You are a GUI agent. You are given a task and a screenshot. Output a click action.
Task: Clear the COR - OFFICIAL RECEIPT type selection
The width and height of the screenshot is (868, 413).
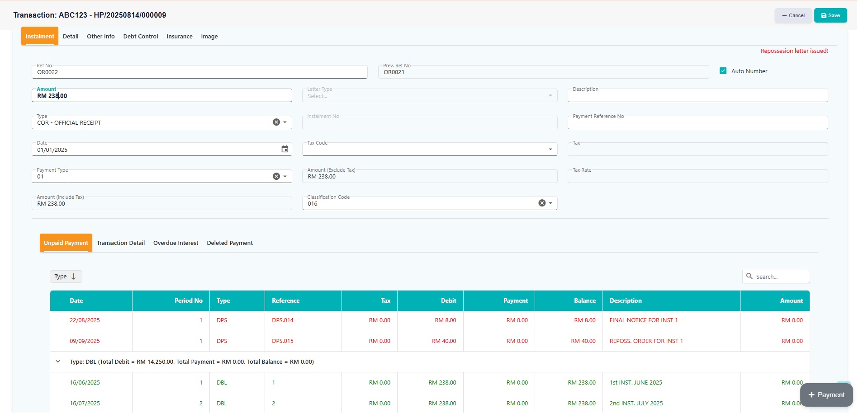click(276, 122)
